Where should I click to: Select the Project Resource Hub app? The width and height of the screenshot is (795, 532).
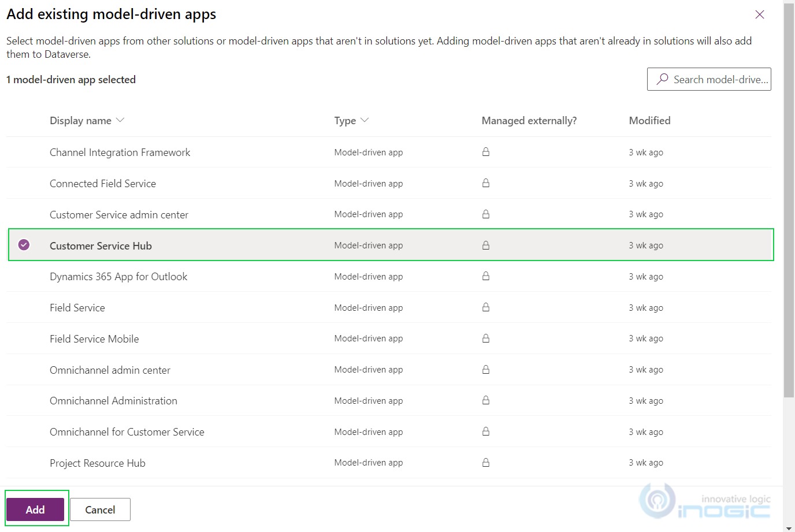pyautogui.click(x=98, y=463)
